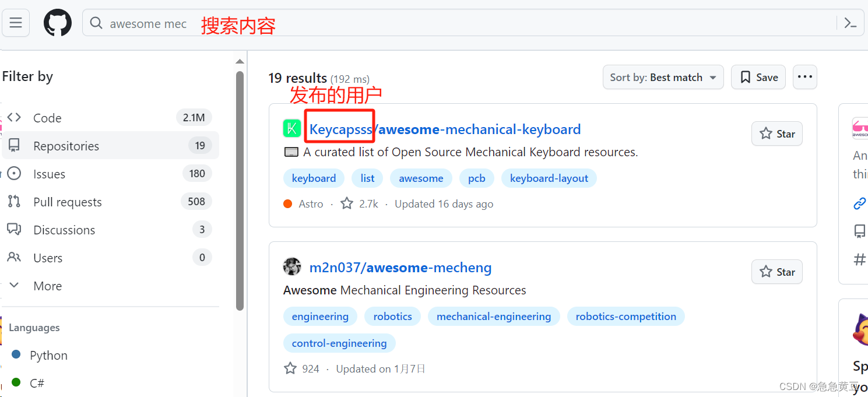Go to GitHub homepage via Octocat logo
This screenshot has height=397, width=868.
pyautogui.click(x=58, y=23)
